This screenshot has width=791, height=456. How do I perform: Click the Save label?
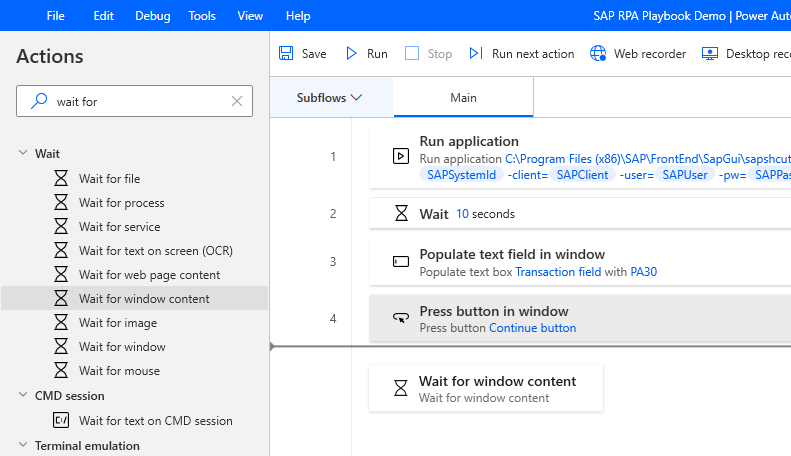click(314, 53)
